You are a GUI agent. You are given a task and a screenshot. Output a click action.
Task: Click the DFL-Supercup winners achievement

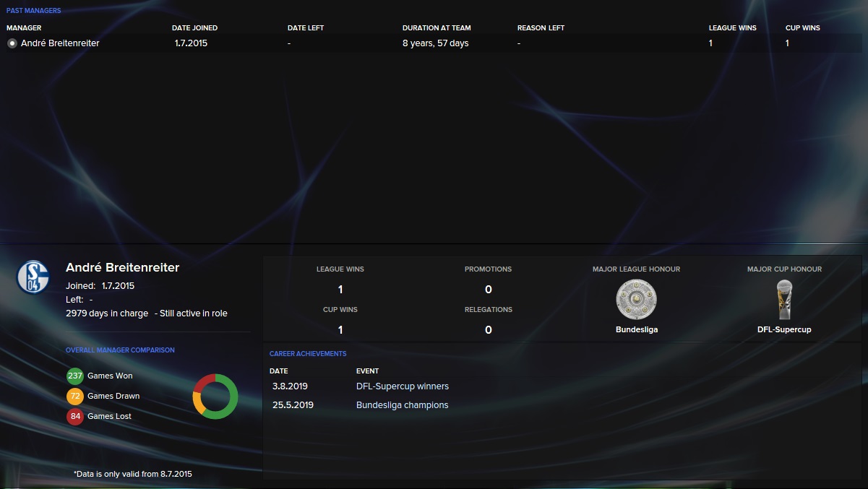(x=403, y=386)
